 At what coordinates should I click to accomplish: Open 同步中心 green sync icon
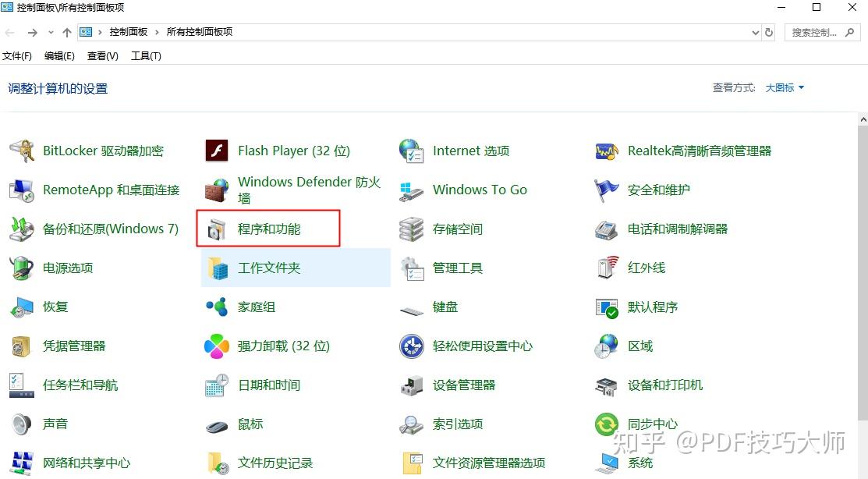click(x=607, y=424)
